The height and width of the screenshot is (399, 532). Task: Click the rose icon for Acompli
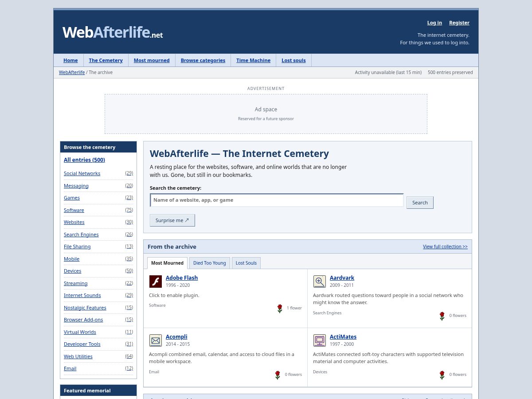(x=278, y=375)
